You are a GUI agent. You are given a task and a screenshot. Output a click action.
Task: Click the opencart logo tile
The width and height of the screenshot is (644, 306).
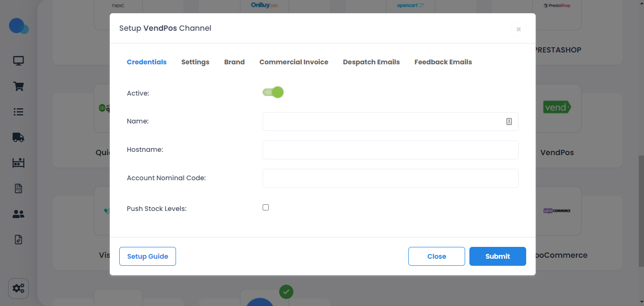click(411, 6)
